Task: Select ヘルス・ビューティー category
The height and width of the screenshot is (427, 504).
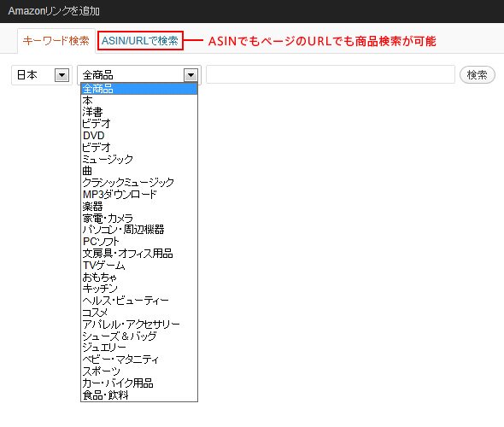Action: point(139,301)
